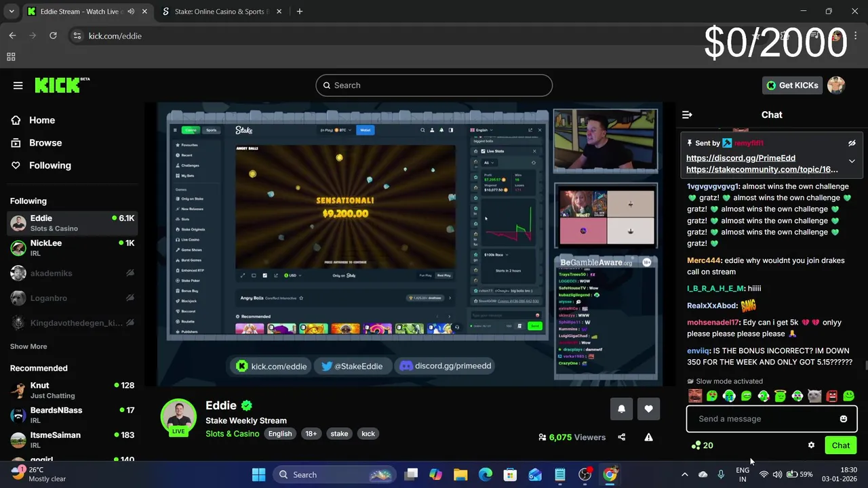Collapse the chat panel using its header icon

tap(687, 115)
